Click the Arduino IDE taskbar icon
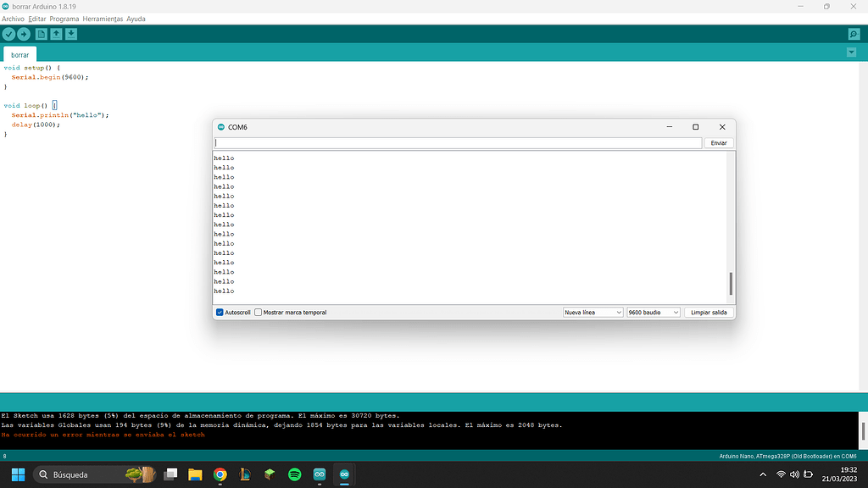The width and height of the screenshot is (868, 488). tap(344, 474)
